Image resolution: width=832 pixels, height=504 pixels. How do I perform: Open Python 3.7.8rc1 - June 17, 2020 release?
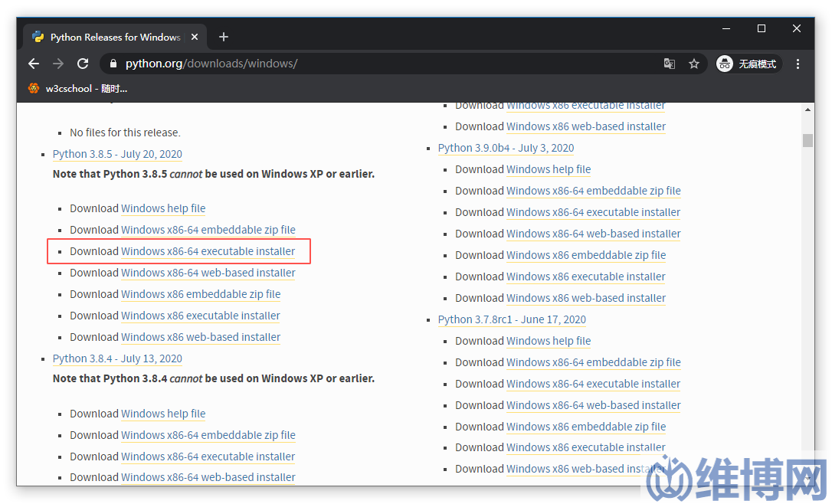(512, 319)
